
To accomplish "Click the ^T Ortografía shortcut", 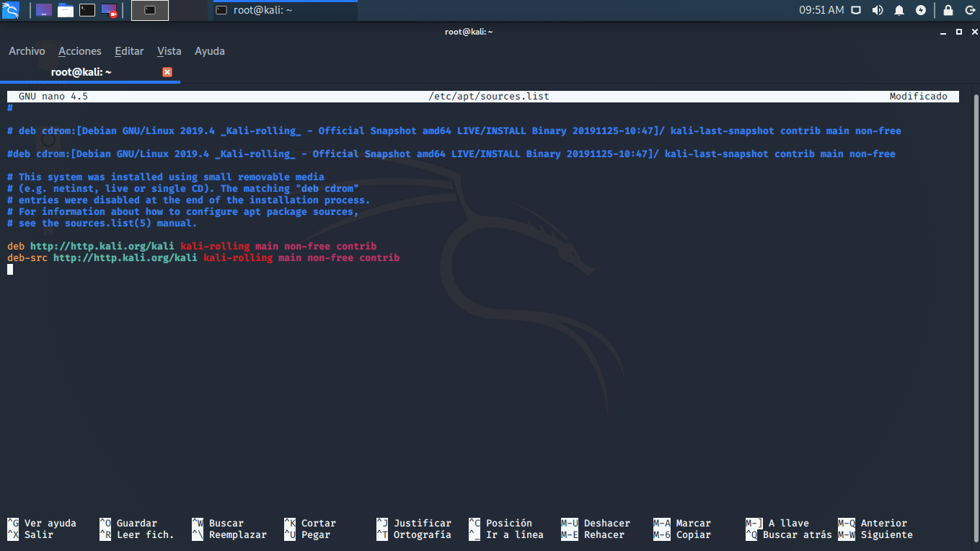I will pos(414,535).
